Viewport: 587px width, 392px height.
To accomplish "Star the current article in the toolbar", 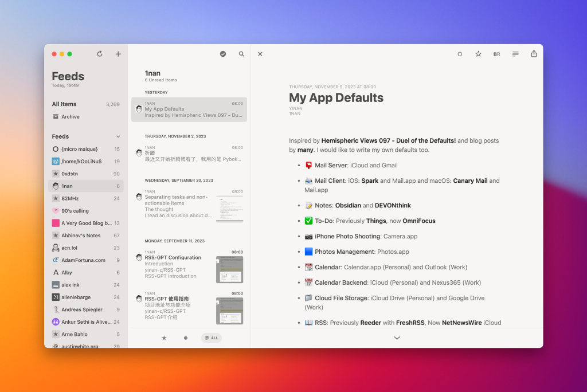I will pyautogui.click(x=478, y=53).
